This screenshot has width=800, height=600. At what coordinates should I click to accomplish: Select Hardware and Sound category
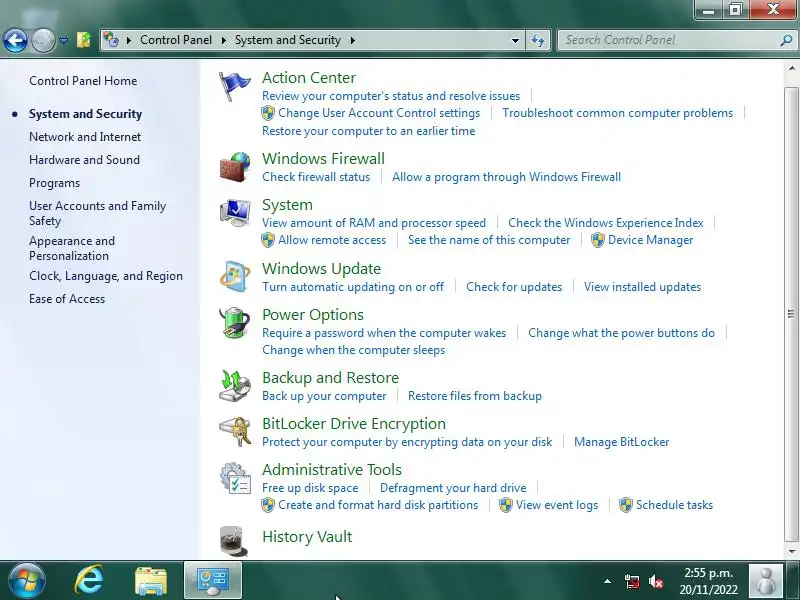84,160
